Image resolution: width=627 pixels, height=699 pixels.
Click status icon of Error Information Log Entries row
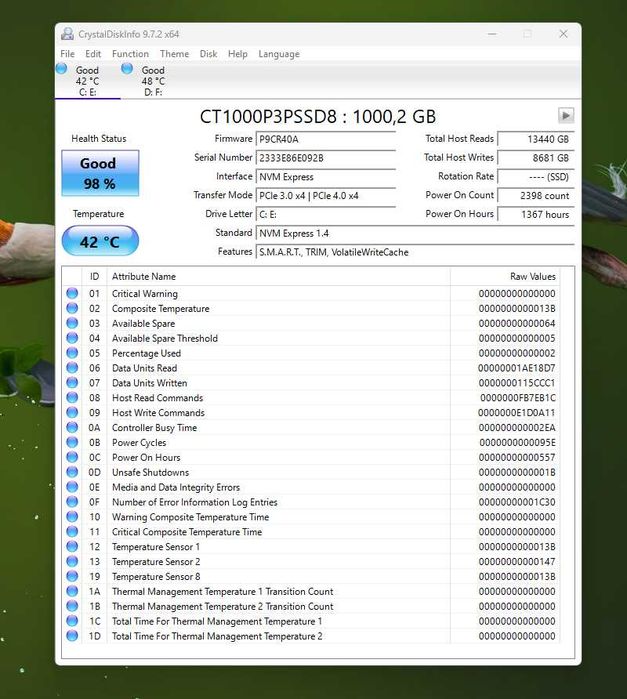tap(72, 502)
